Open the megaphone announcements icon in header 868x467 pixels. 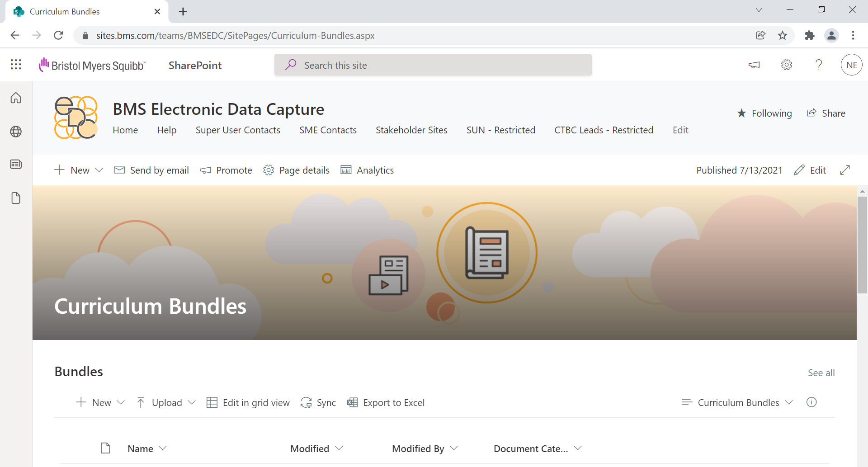(x=754, y=65)
